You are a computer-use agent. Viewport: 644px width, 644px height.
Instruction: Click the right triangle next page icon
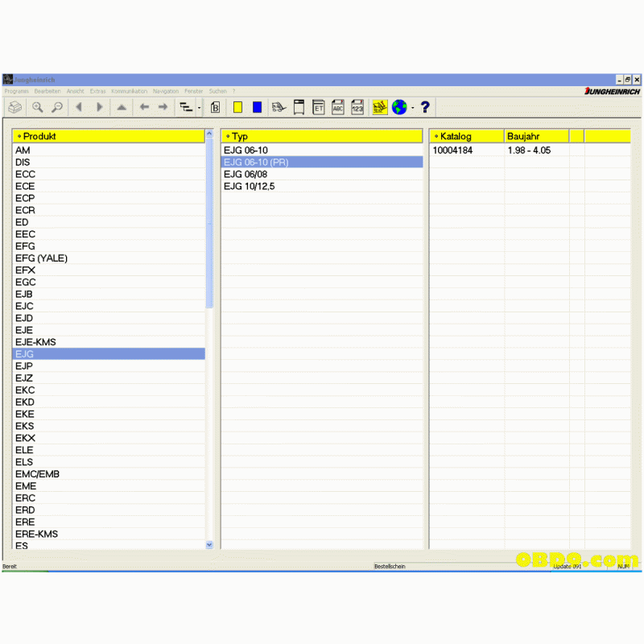[x=99, y=108]
